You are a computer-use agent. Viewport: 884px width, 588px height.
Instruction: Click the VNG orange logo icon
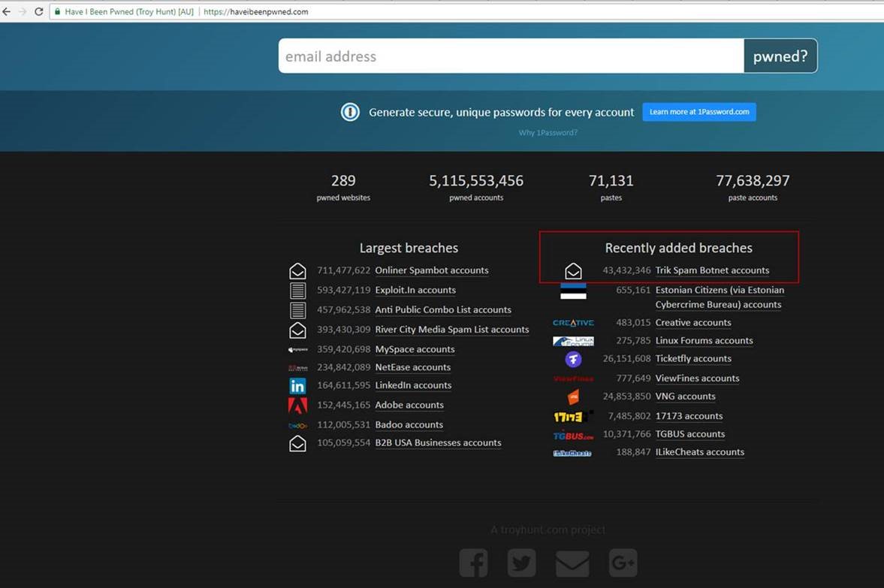(573, 397)
